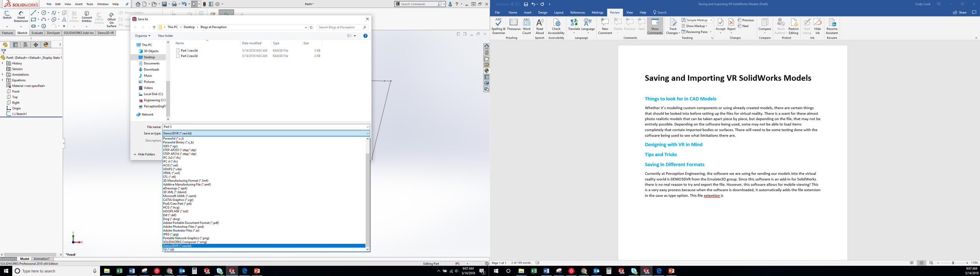Open Show Markup dropdown in Word

tap(694, 26)
